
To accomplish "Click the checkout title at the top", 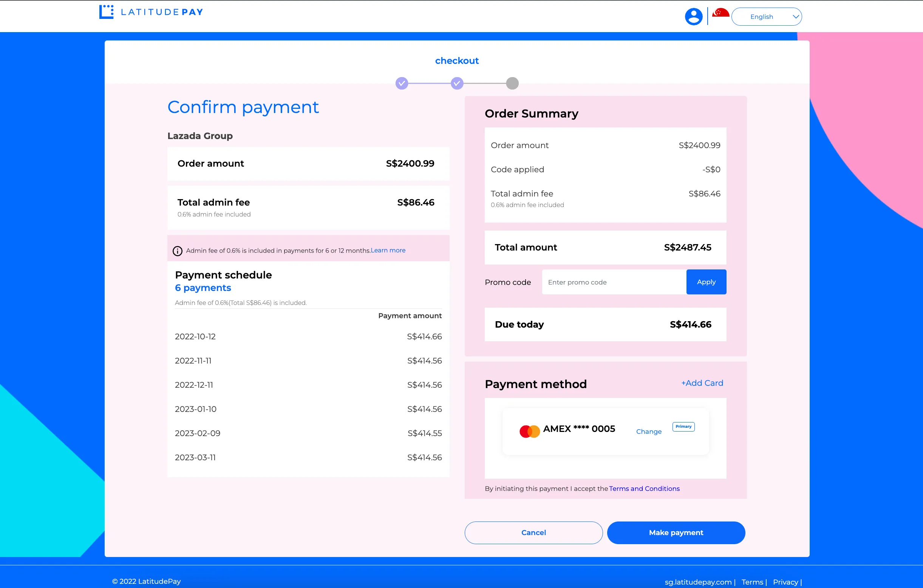I will pos(457,60).
